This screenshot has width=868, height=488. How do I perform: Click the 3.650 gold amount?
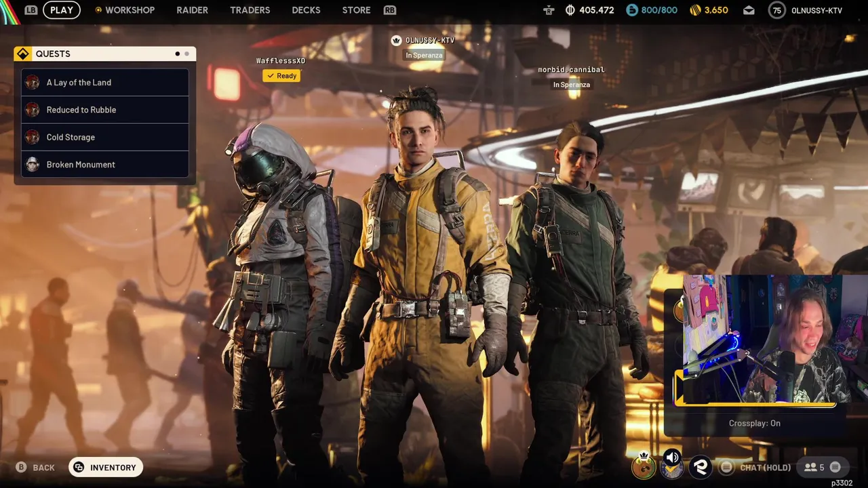[716, 10]
